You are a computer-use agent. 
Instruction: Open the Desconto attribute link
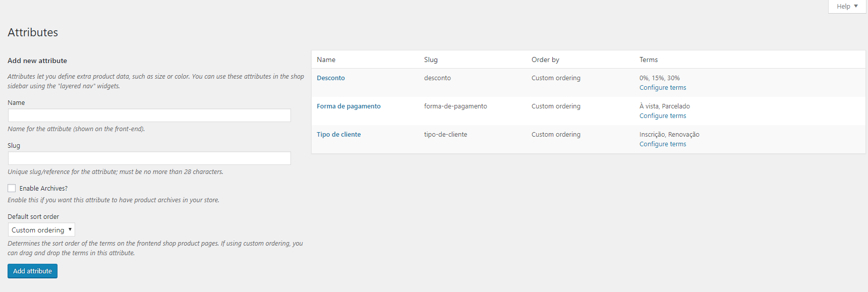331,78
